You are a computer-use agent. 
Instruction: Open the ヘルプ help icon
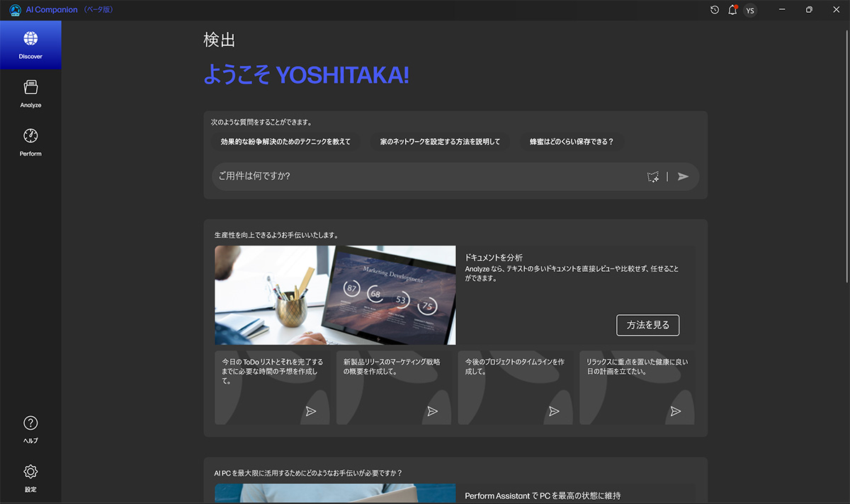[30, 429]
